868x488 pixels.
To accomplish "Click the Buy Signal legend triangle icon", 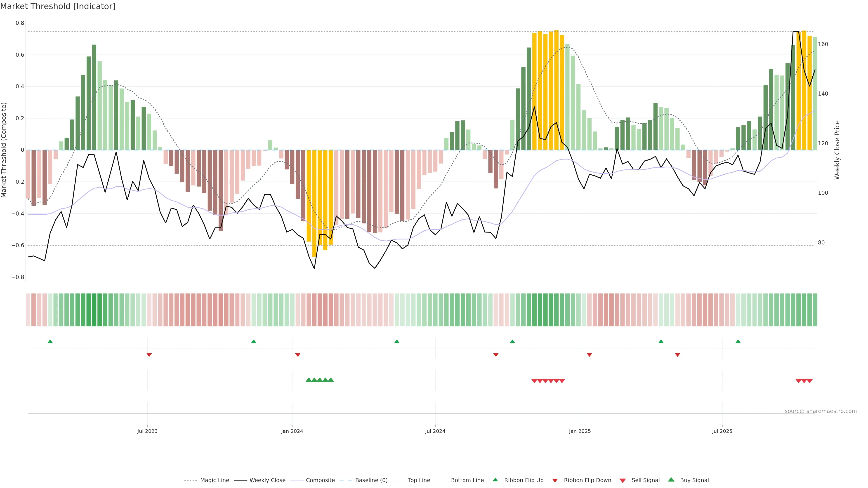I will click(x=671, y=480).
